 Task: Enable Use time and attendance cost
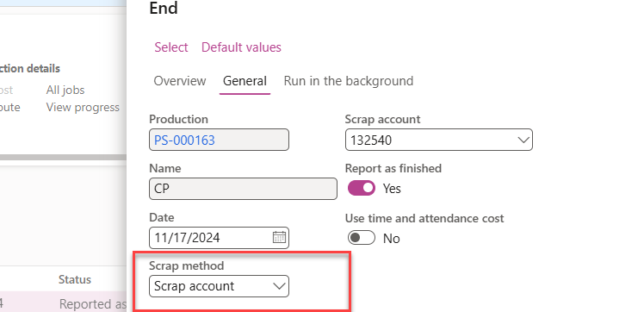(x=362, y=238)
